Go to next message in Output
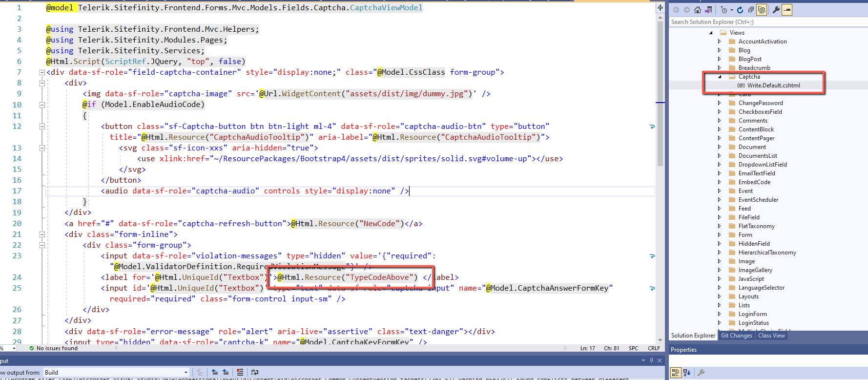Image resolution: width=868 pixels, height=380 pixels. tap(226, 372)
